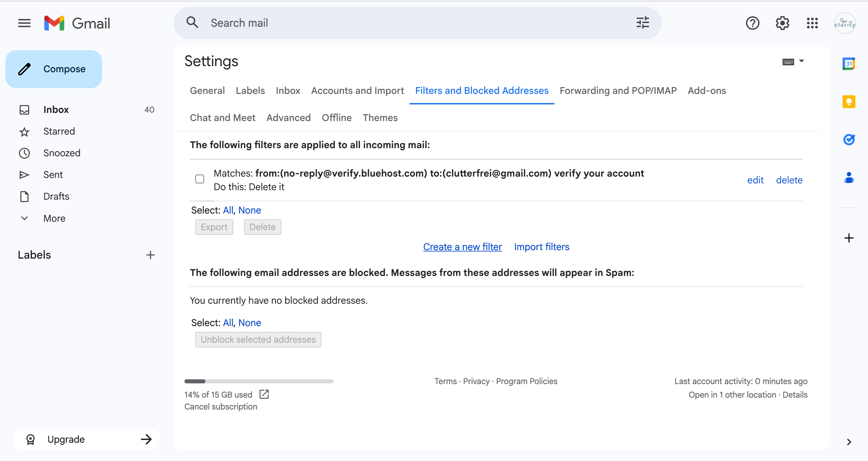
Task: Open input tools dropdown arrow
Action: pyautogui.click(x=802, y=61)
